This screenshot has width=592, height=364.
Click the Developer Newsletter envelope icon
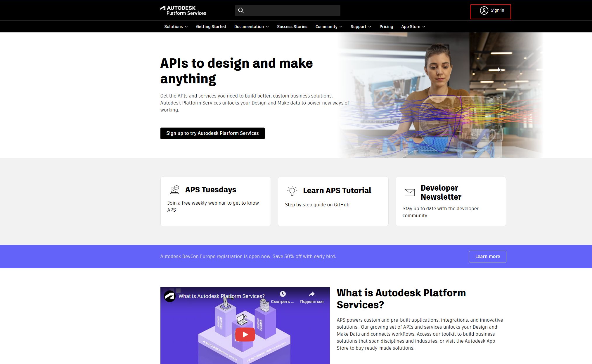[x=410, y=192]
